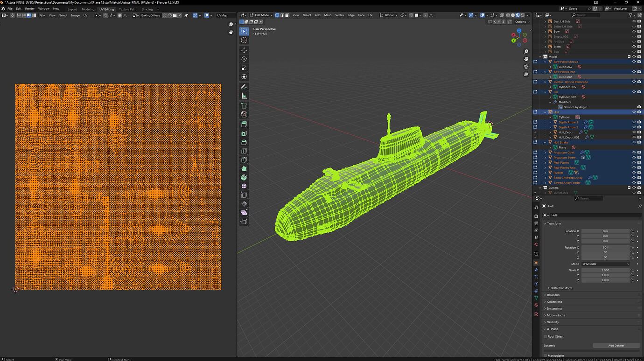The width and height of the screenshot is (644, 361).
Task: Expand the Propulsor Cowl tree item
Action: [545, 153]
